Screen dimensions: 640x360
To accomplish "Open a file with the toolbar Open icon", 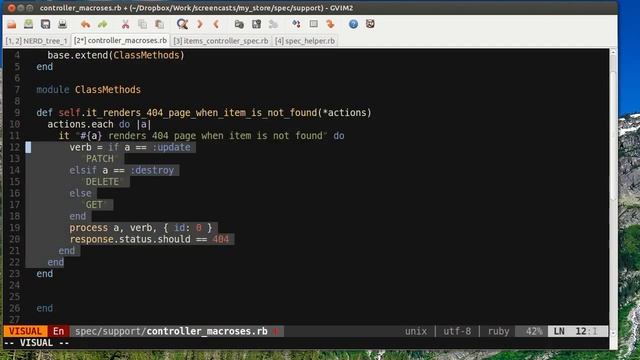I will [12, 24].
